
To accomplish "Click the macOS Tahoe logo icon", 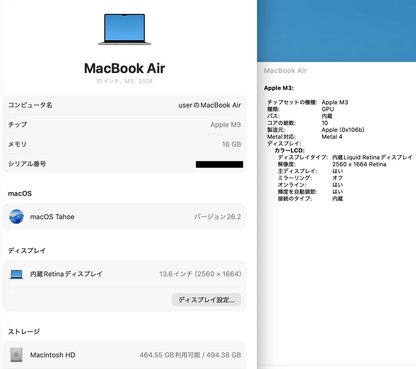I will coord(16,217).
